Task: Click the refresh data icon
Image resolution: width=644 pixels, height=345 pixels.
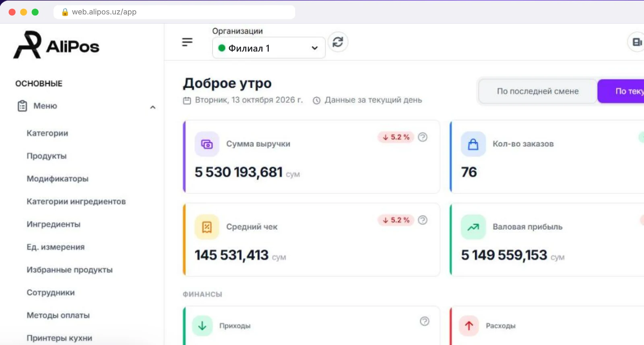Action: tap(338, 42)
